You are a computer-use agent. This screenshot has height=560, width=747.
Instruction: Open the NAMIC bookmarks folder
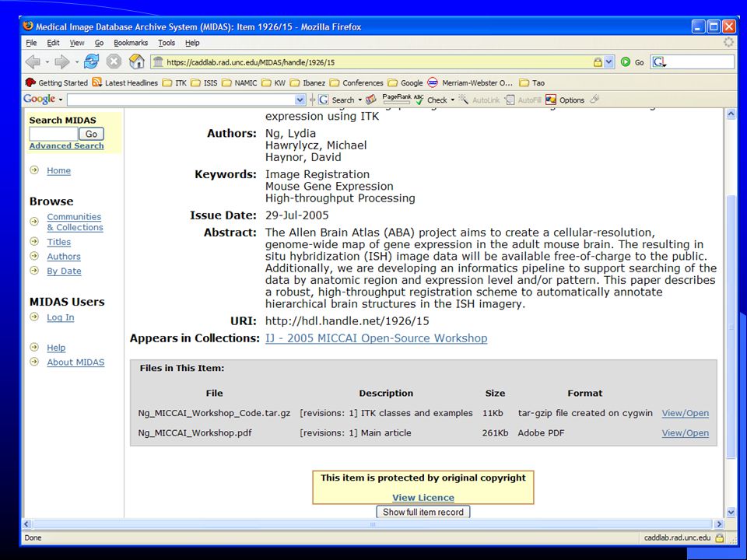[x=239, y=83]
